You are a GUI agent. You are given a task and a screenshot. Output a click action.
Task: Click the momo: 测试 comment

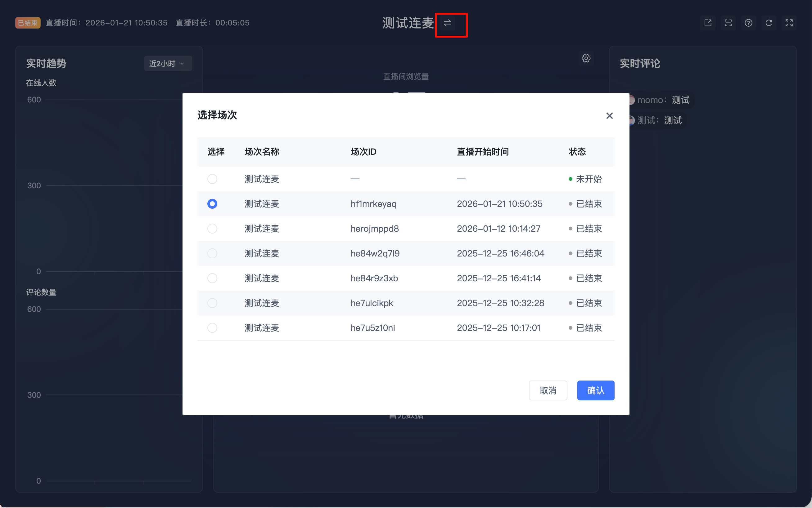660,100
